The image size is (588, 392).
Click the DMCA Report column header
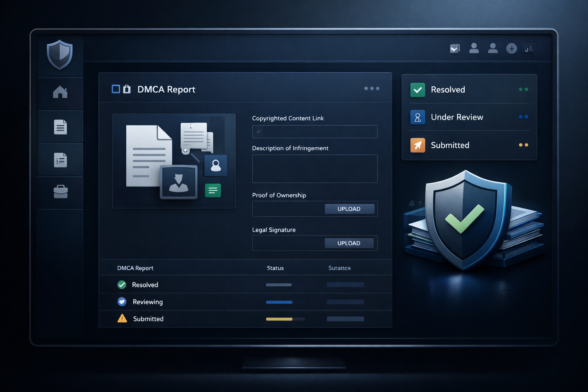click(x=135, y=268)
